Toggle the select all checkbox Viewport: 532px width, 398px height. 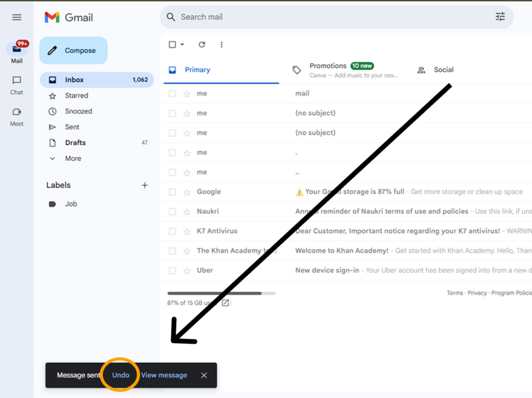172,45
